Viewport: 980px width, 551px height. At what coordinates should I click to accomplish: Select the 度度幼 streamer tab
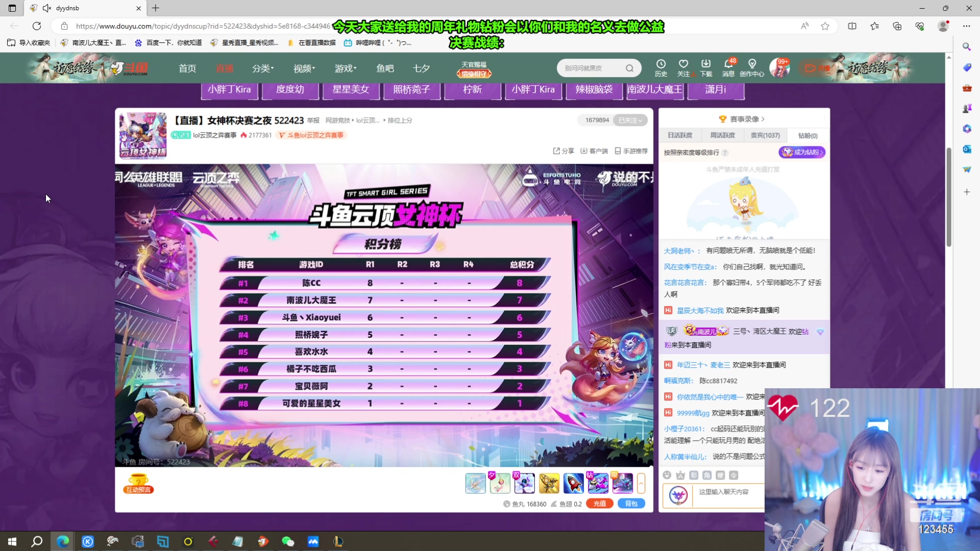290,90
